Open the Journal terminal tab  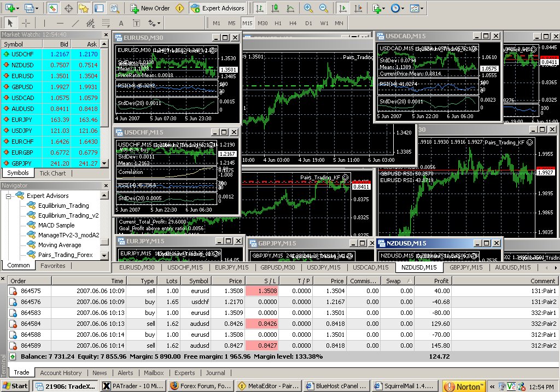pyautogui.click(x=215, y=373)
